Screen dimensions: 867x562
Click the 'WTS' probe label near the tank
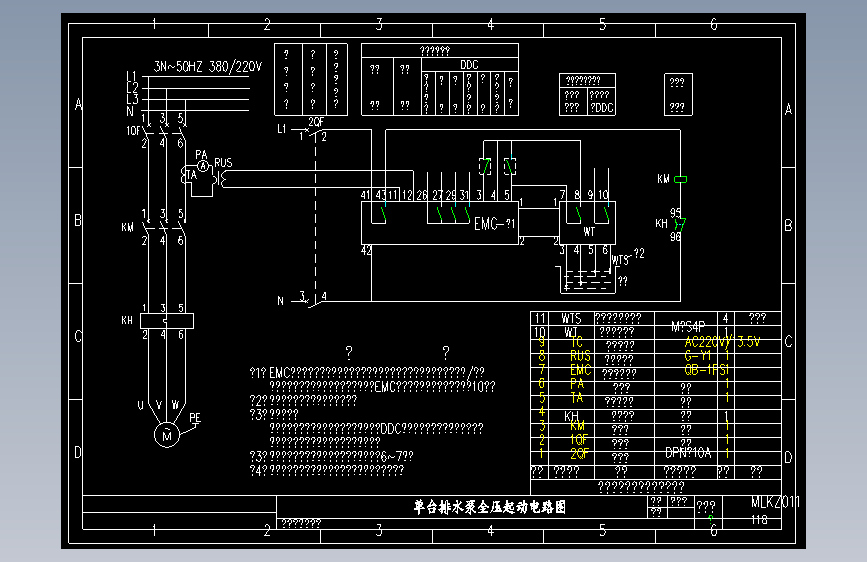(620, 260)
